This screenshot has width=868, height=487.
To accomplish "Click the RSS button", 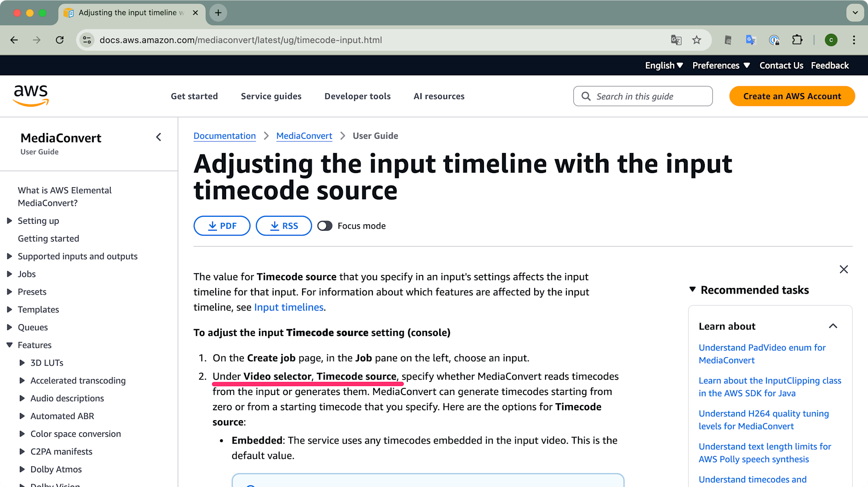I will 284,226.
